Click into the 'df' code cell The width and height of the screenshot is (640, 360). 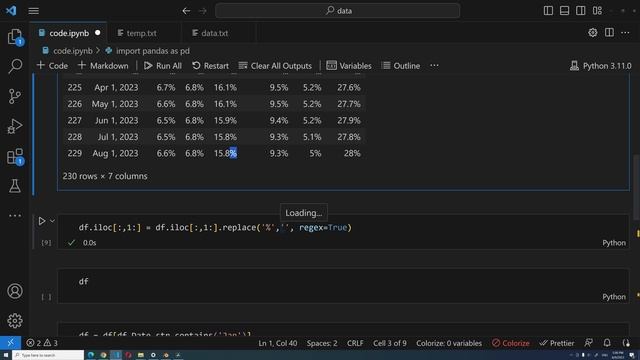point(343,282)
